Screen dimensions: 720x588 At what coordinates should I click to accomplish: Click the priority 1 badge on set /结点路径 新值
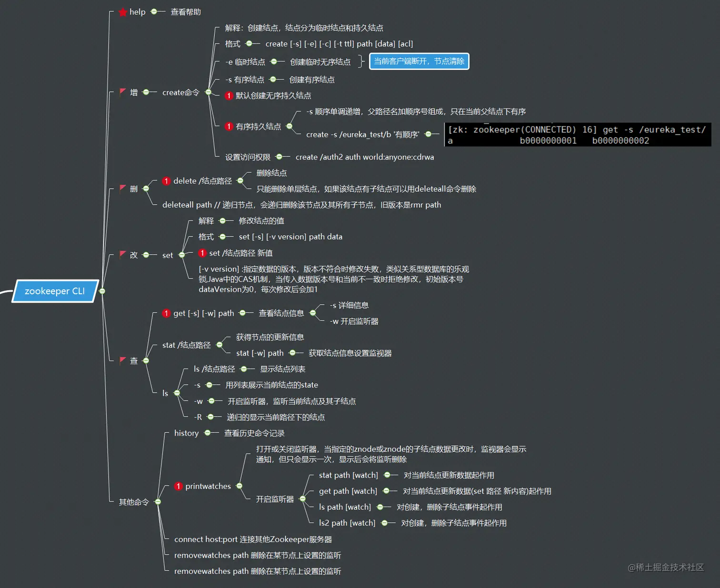[x=202, y=253]
